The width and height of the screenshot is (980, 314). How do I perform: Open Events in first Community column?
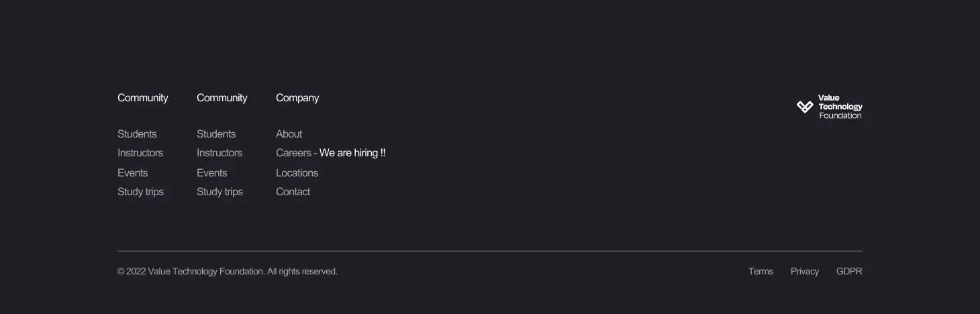[x=133, y=173]
